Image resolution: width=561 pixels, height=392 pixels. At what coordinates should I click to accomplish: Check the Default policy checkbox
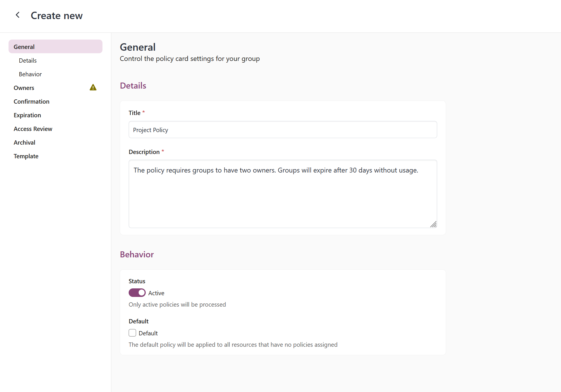click(132, 333)
